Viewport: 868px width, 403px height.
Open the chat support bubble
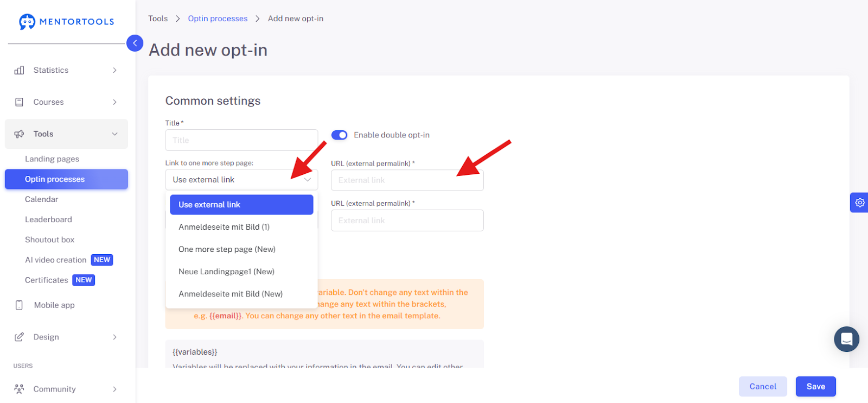point(846,339)
